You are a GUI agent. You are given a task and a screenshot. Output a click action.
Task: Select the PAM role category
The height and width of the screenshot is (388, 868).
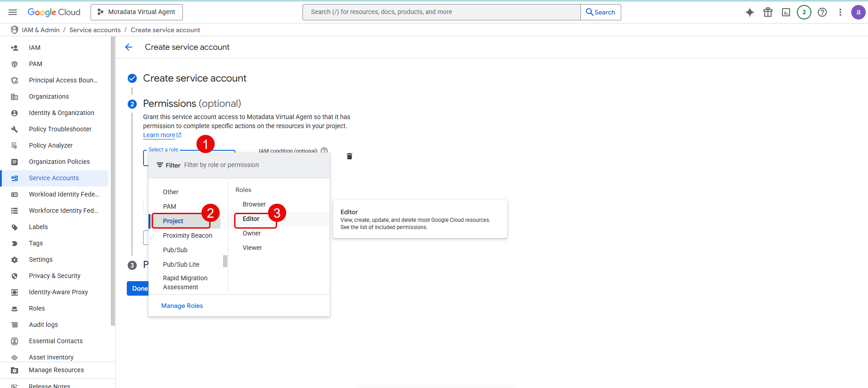169,206
